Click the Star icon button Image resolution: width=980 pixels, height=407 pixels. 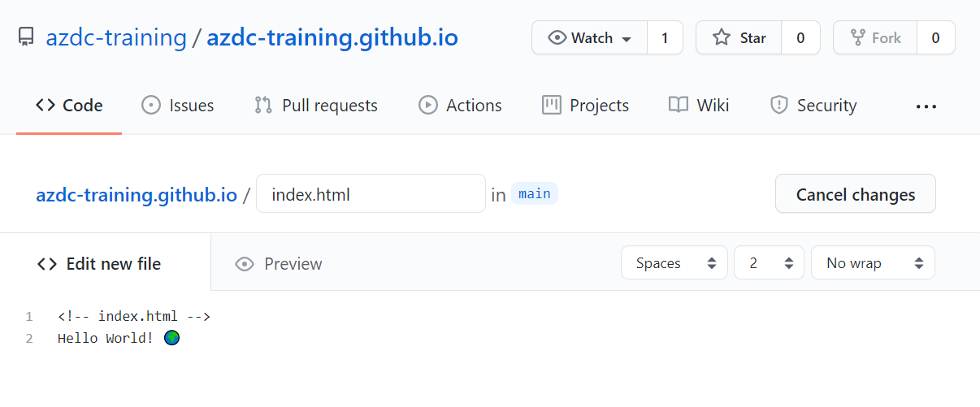(739, 37)
